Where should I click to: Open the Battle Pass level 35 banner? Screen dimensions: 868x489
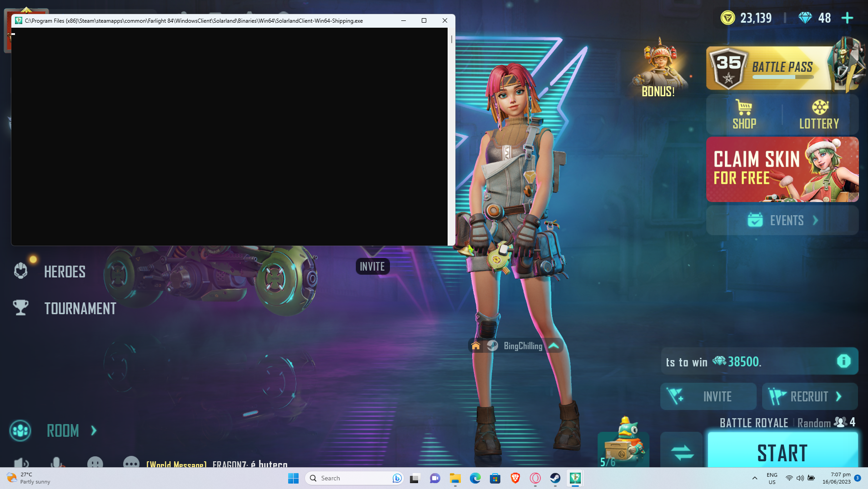(783, 68)
